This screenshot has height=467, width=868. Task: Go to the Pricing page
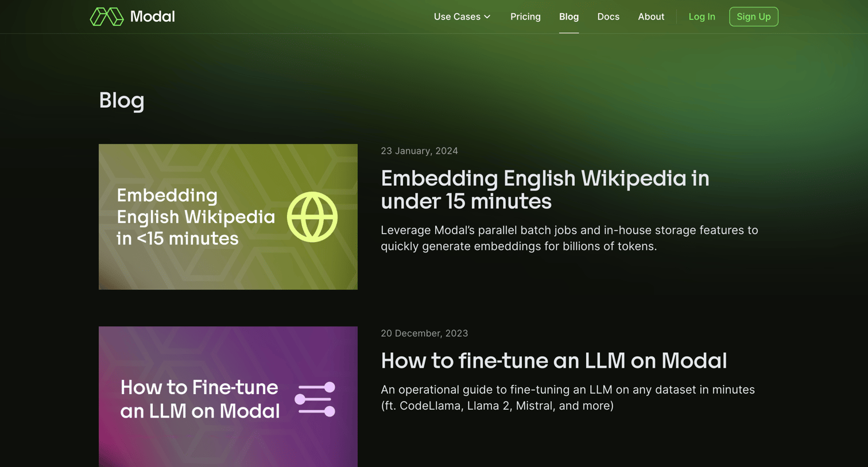tap(525, 17)
